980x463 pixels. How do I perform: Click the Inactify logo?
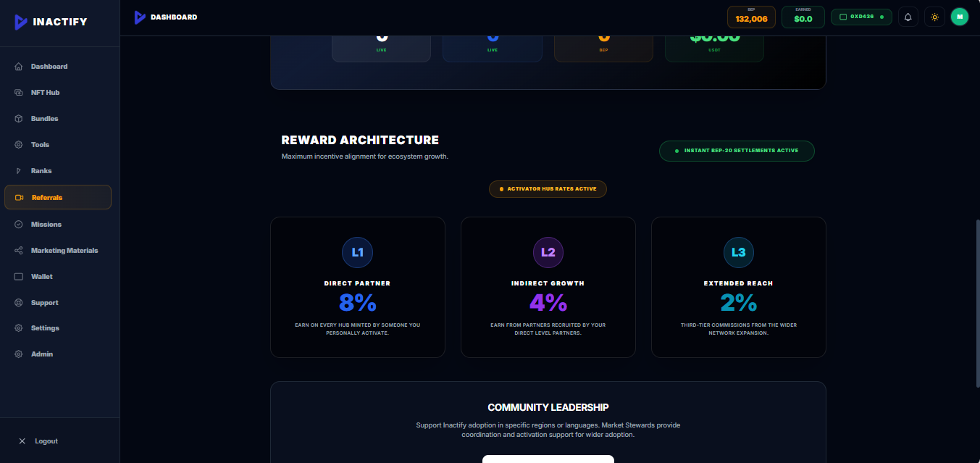point(49,22)
